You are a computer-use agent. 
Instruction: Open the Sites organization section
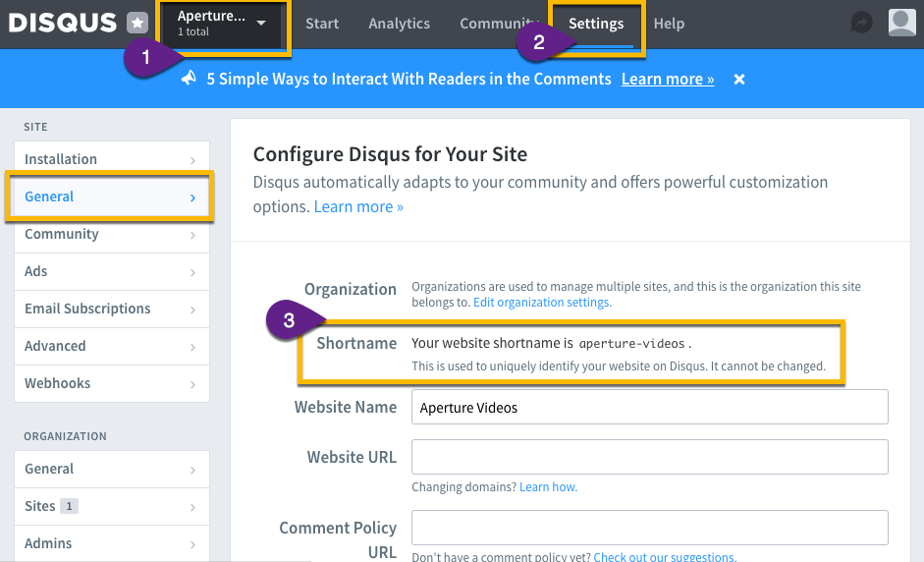point(112,506)
